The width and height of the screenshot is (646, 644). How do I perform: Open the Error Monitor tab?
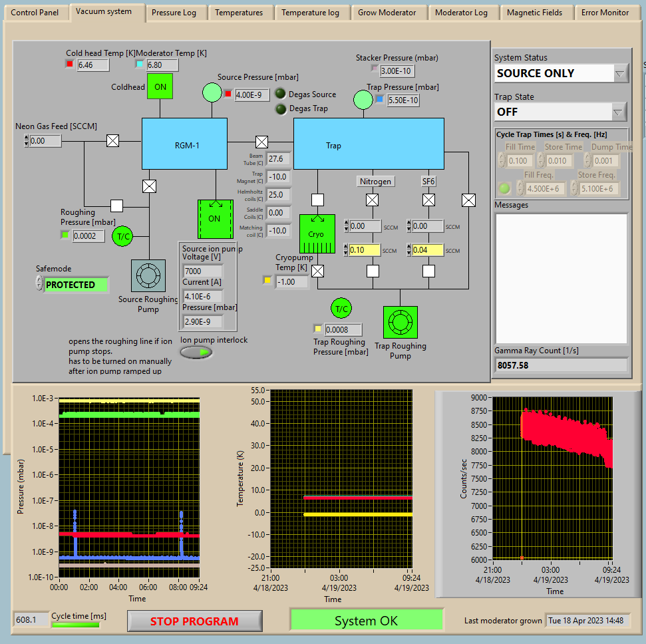tap(605, 13)
